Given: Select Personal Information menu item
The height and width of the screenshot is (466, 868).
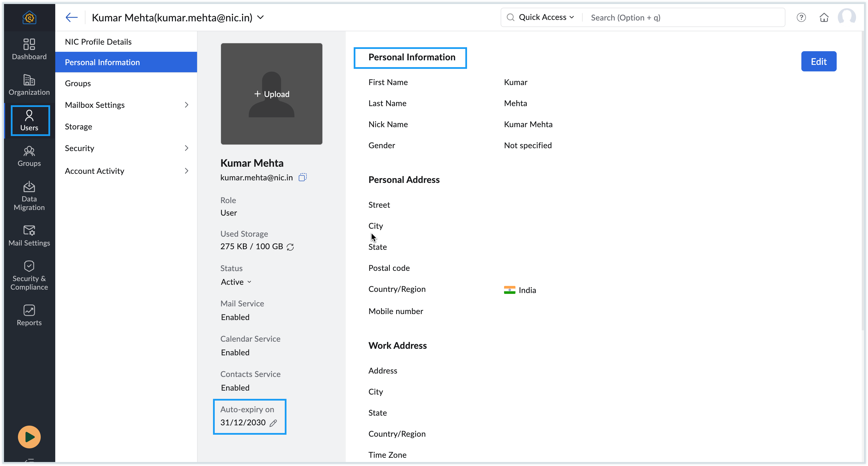Looking at the screenshot, I should click(x=126, y=62).
